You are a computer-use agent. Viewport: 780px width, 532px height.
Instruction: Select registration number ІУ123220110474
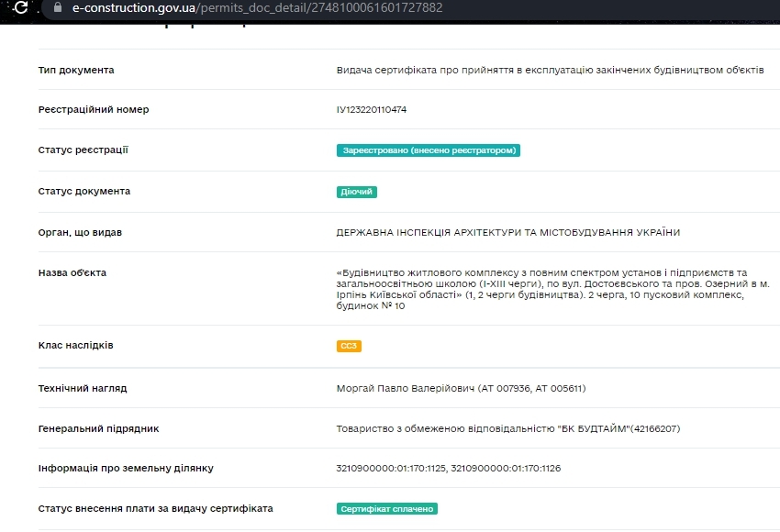tap(371, 109)
